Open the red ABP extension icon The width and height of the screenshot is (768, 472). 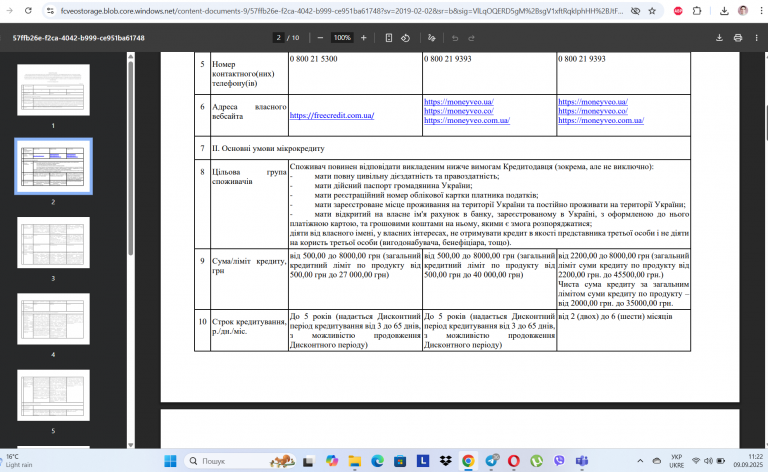[678, 11]
